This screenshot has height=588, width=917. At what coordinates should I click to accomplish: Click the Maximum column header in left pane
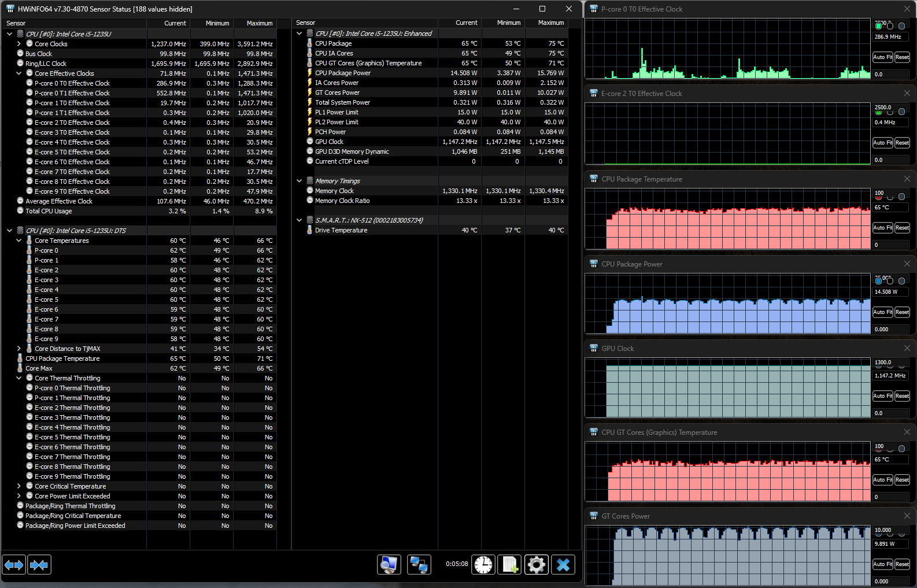[x=259, y=23]
